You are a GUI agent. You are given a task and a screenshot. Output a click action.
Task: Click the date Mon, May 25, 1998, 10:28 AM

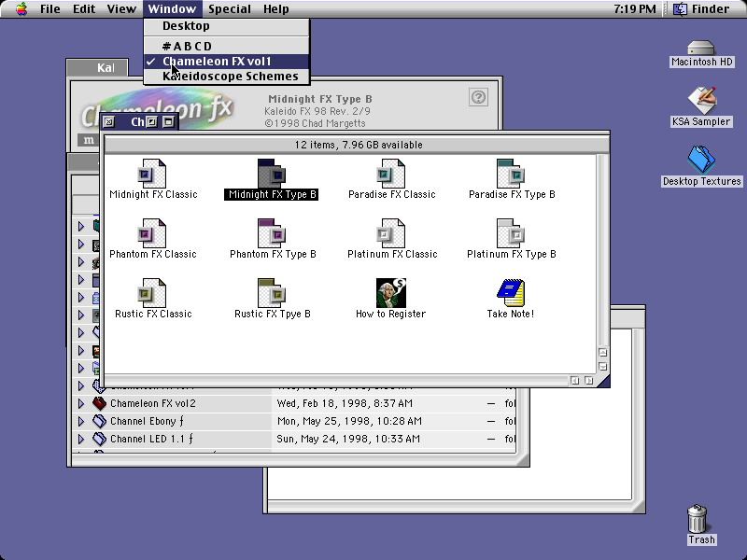tap(349, 421)
